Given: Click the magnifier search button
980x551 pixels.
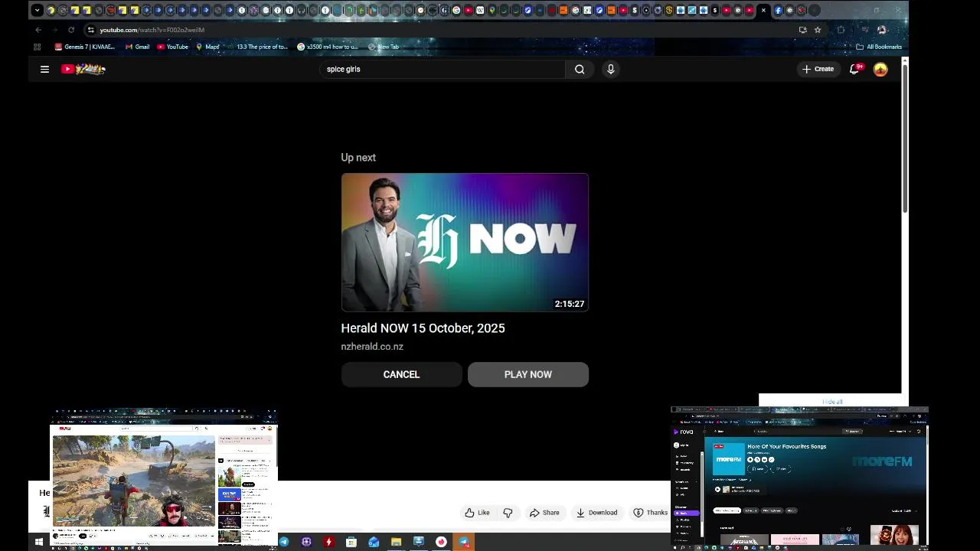Looking at the screenshot, I should coord(580,69).
